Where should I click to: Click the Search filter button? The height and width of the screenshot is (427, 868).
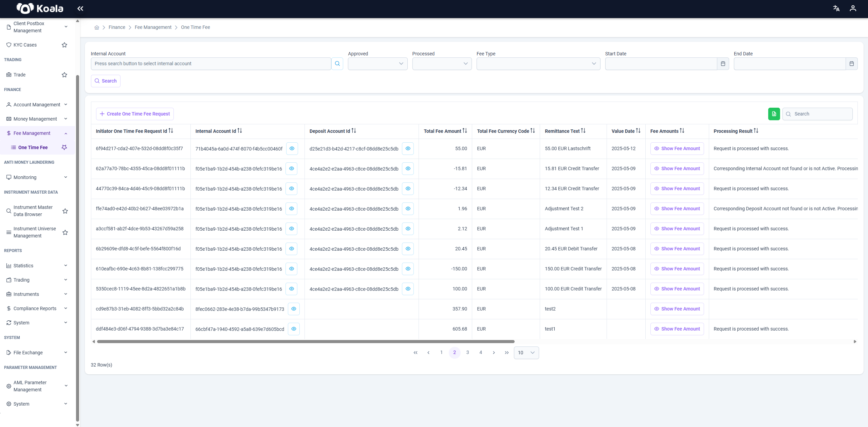tap(106, 81)
